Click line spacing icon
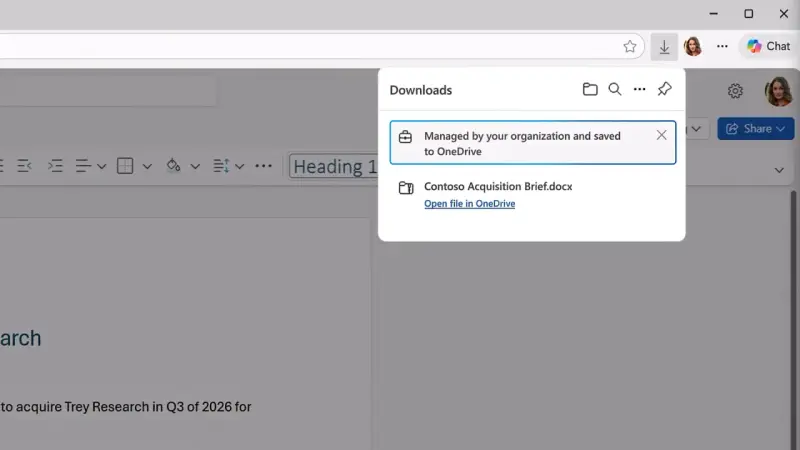The image size is (800, 450). [x=221, y=166]
